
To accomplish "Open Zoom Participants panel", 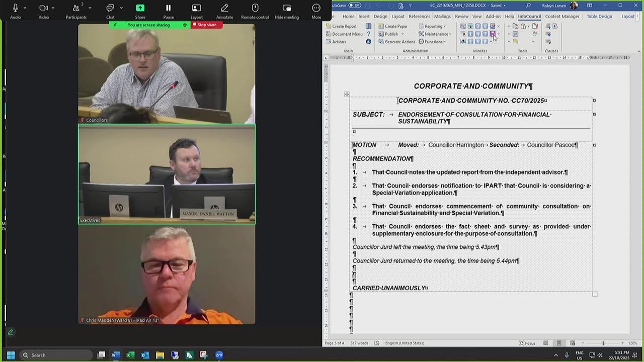I will pyautogui.click(x=76, y=11).
